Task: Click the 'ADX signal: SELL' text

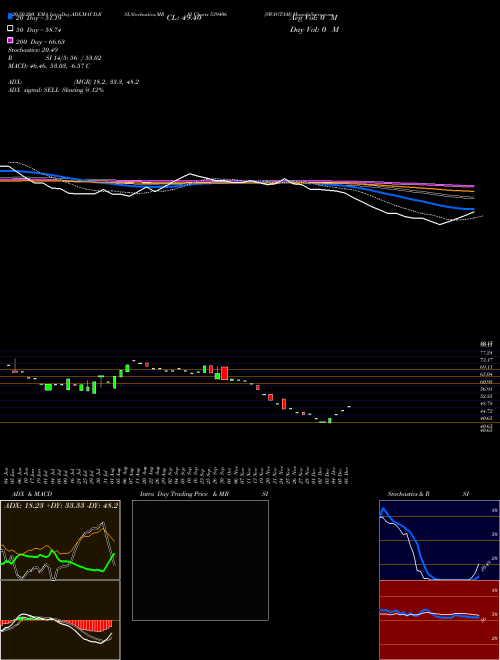Action: pos(34,90)
